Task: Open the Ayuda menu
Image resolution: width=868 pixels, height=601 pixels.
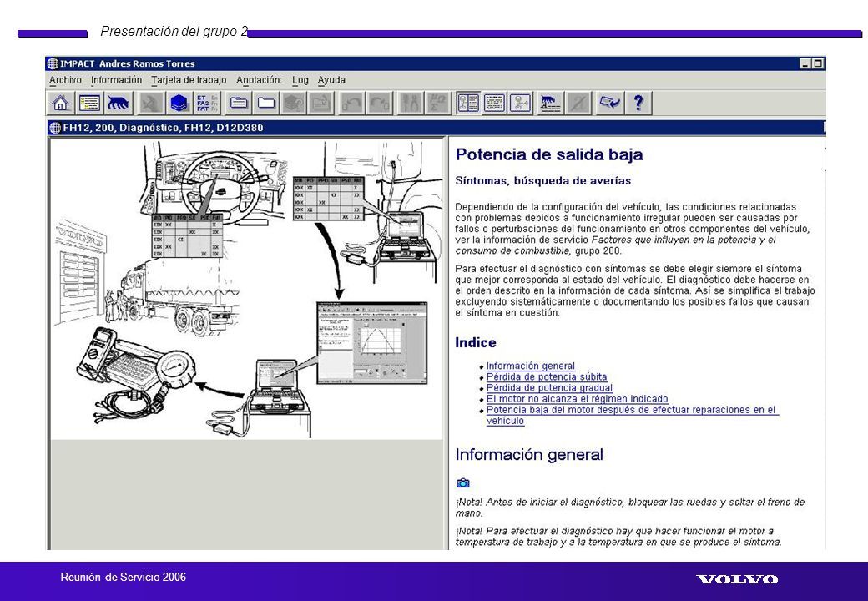Action: tap(331, 80)
